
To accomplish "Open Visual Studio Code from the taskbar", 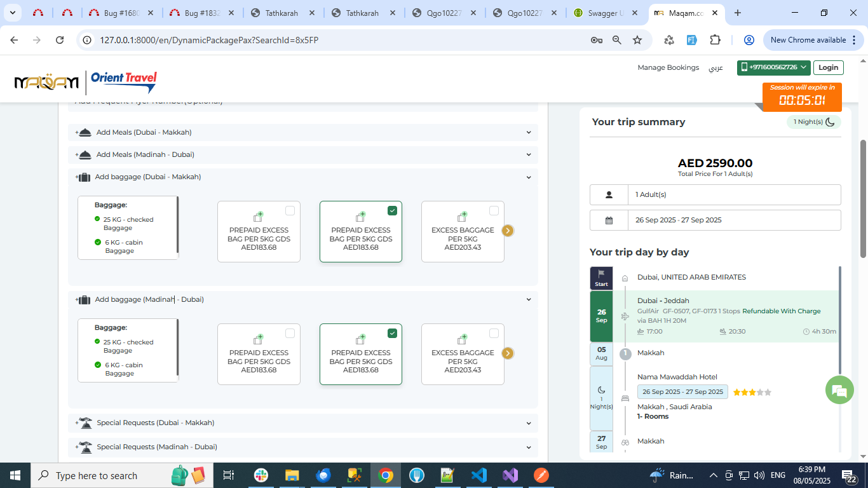I will click(x=478, y=475).
